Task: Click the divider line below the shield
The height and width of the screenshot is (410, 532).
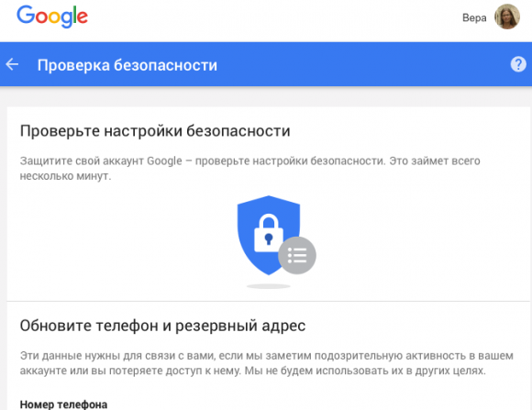Action: 269,301
